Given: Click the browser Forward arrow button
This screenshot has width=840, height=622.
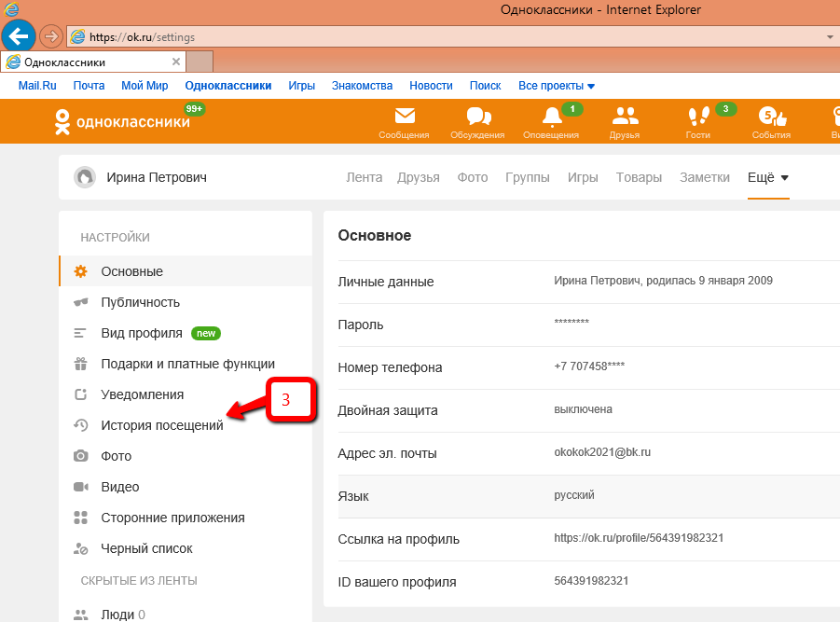Looking at the screenshot, I should tap(51, 36).
